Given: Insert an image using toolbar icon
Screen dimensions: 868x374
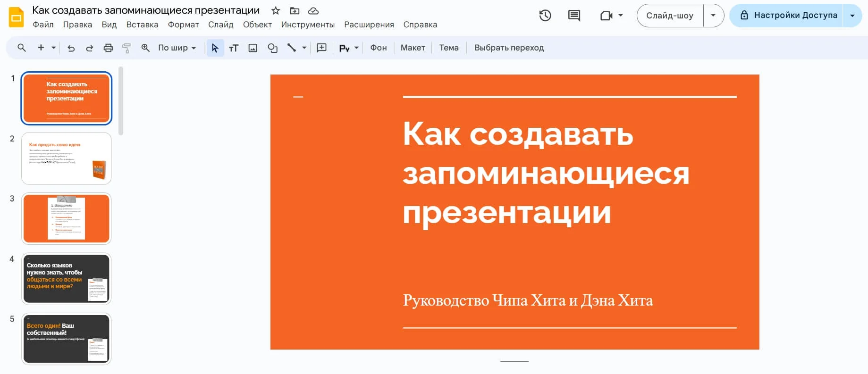Looking at the screenshot, I should (253, 48).
